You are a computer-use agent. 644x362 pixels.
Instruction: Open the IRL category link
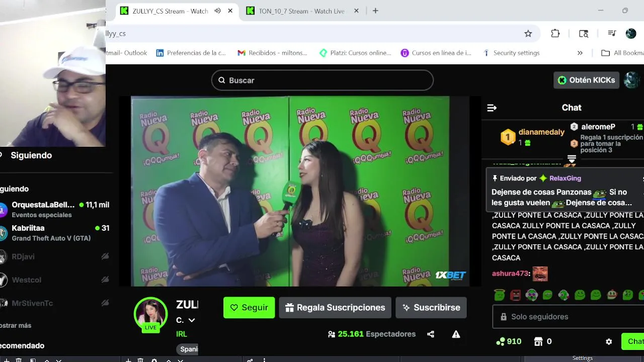pyautogui.click(x=182, y=334)
